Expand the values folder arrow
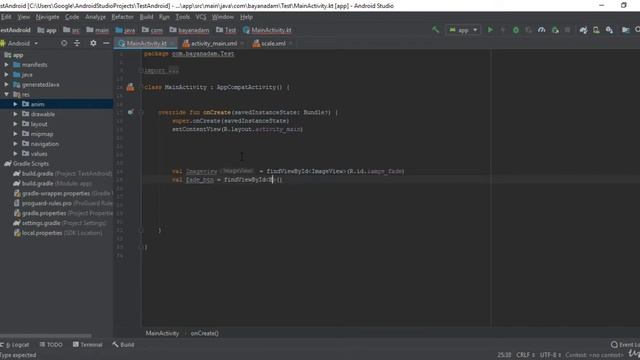Screen dimensions: 640x360 pos(15,153)
